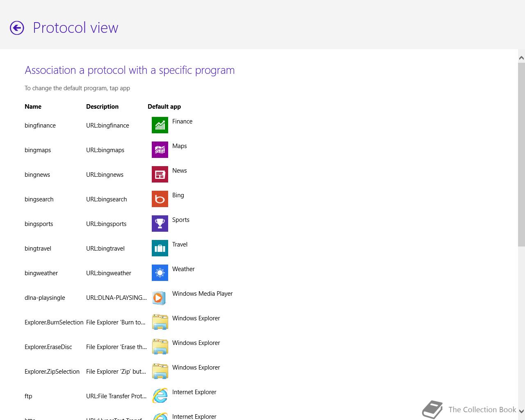Click URL:bingmaps description
Viewport: 525px width, 420px height.
pos(105,150)
